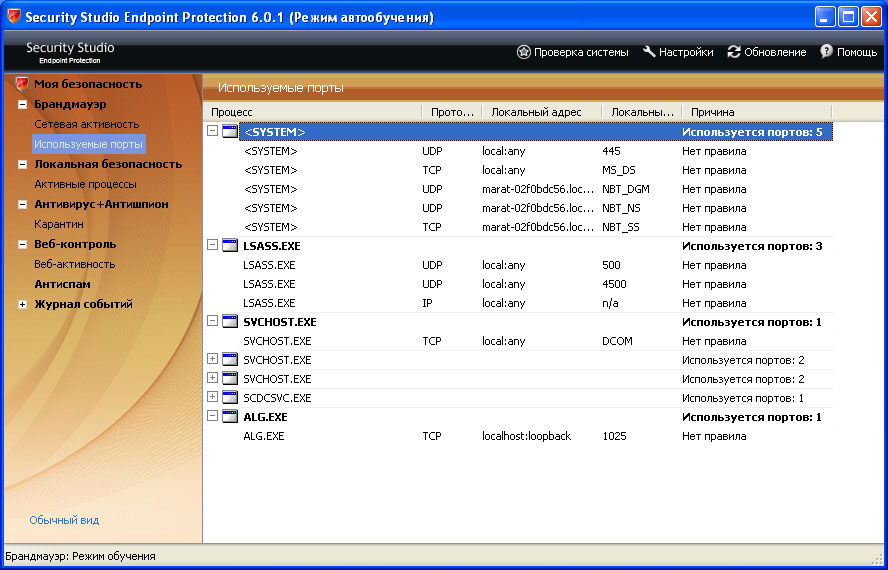Click 'Используется портов: 3' for LSASS.EXE
Viewport: 888px width, 570px height.
[x=752, y=246]
